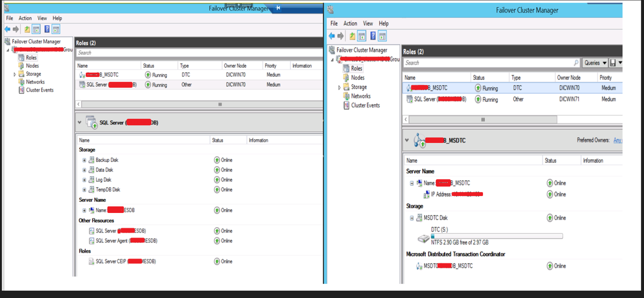The image size is (644, 298).
Task: Open Help menu in left window
Action: click(57, 18)
